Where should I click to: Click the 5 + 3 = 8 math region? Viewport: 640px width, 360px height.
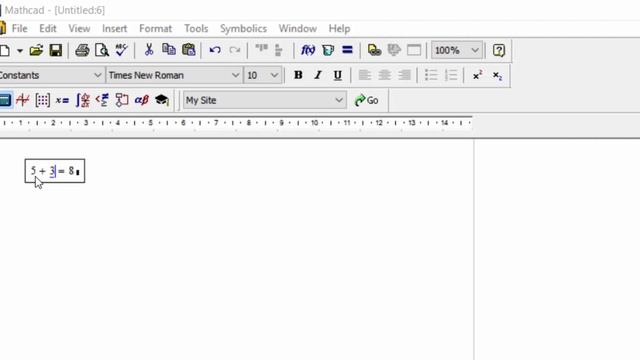tap(55, 171)
